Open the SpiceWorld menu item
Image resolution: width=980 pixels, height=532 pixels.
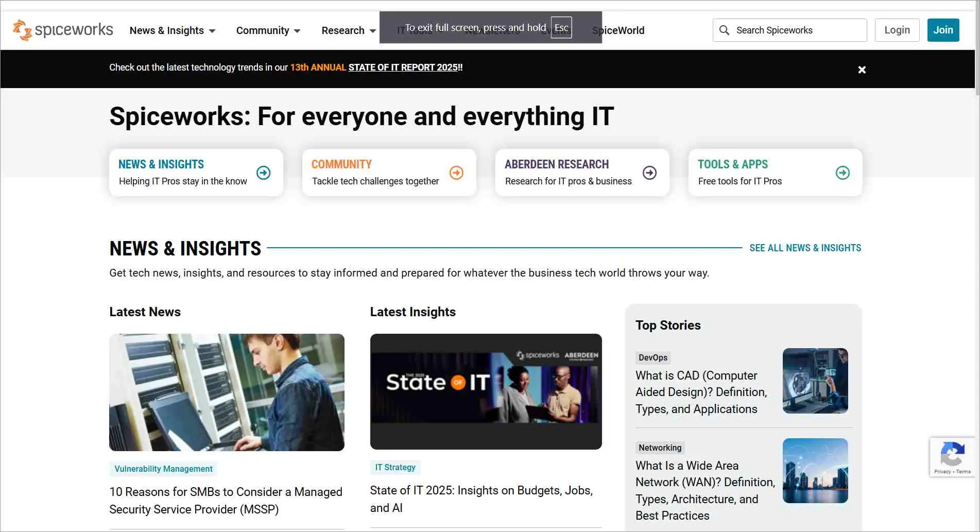pos(618,30)
